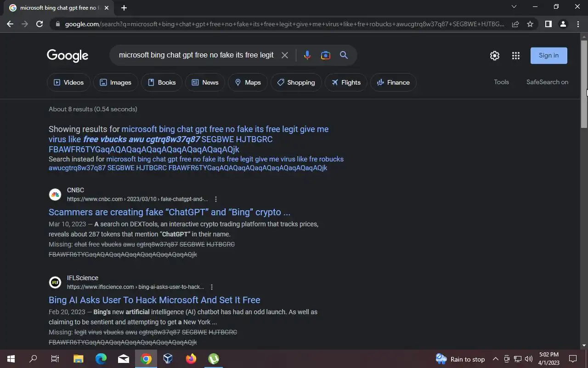Submit the search with the magnifier icon
Viewport: 588px width, 368px height.
pos(344,55)
